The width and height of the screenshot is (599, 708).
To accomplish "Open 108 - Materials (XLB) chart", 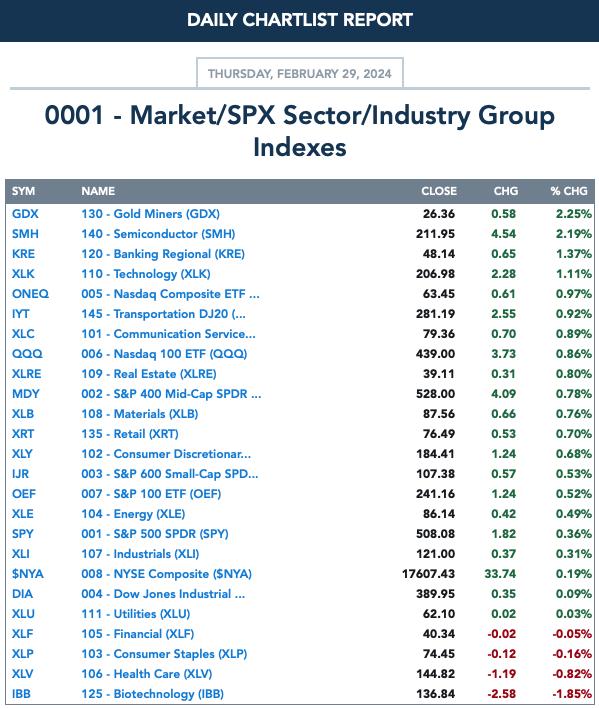I will click(139, 414).
